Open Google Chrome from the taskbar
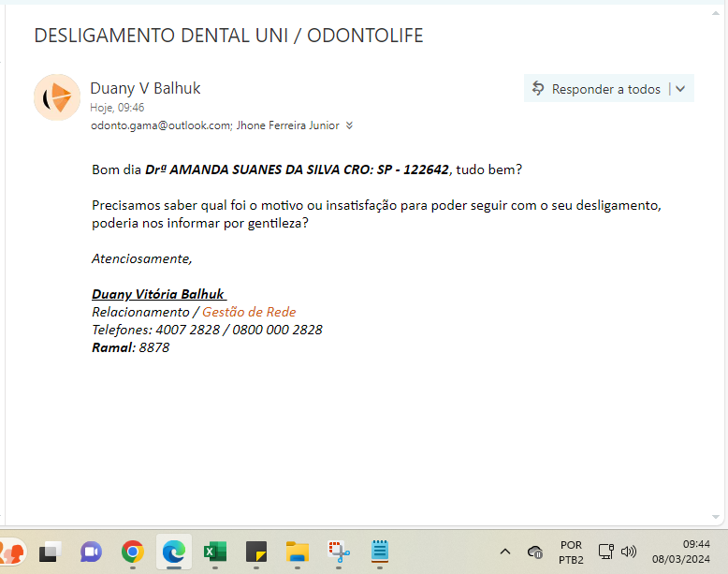Screen dimensions: 728x574 (133, 552)
